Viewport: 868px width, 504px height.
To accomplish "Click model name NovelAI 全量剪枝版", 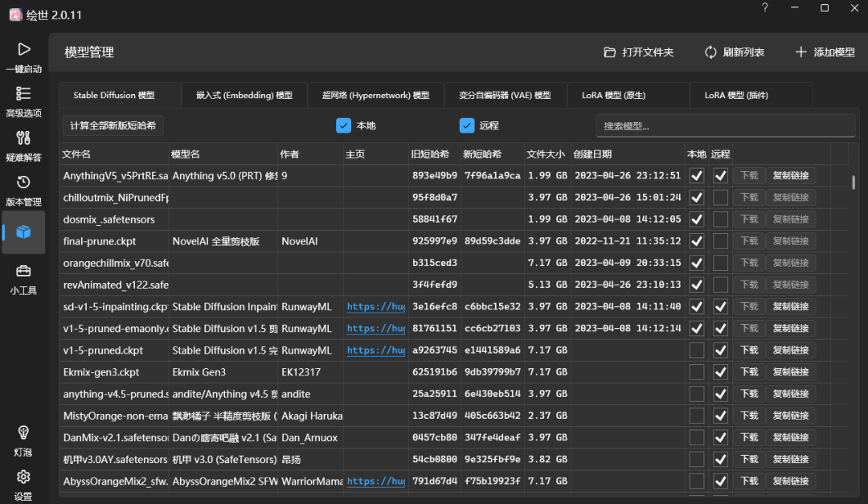I will pos(216,241).
